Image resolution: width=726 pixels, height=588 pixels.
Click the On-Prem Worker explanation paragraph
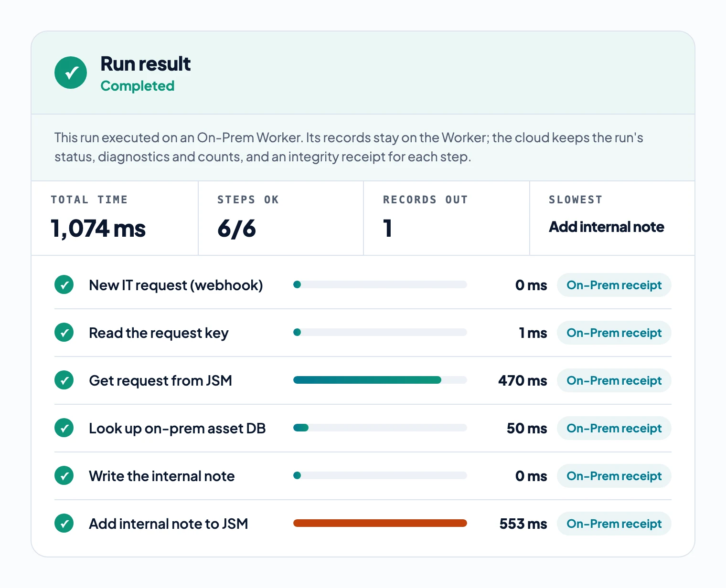tap(349, 147)
